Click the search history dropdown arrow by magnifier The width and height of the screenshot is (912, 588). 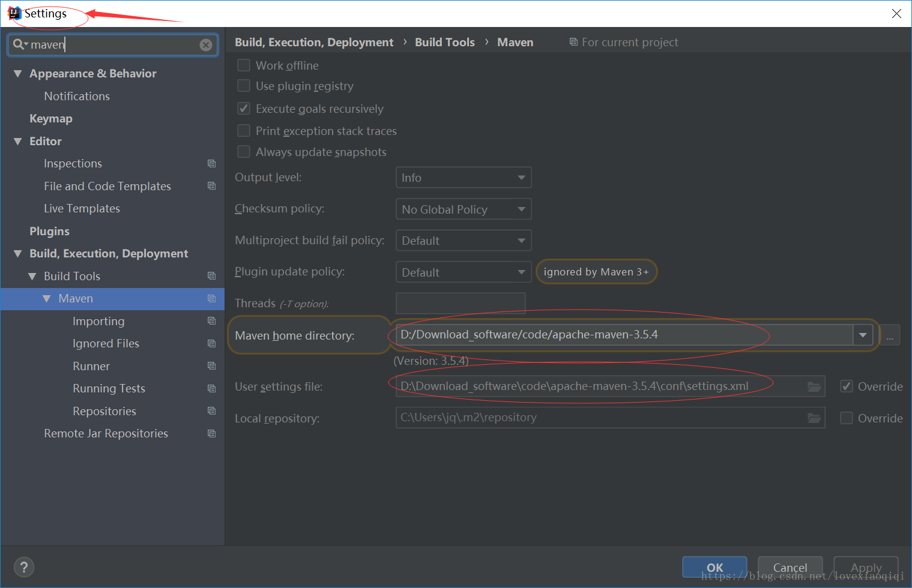point(26,45)
